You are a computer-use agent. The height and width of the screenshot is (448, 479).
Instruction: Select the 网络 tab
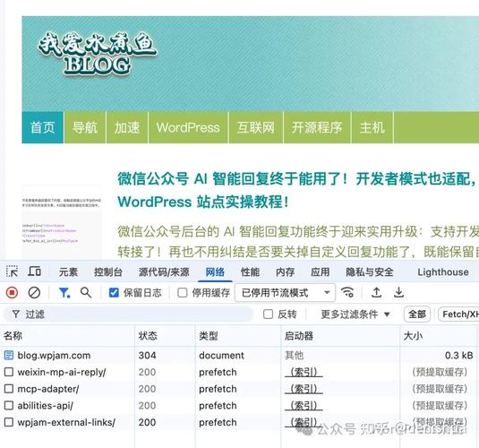tap(215, 271)
